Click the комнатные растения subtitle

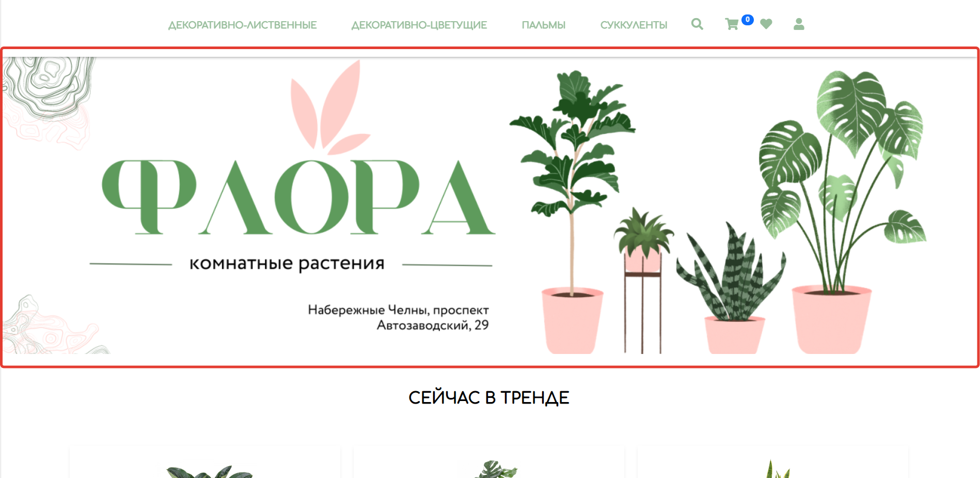[x=287, y=263]
